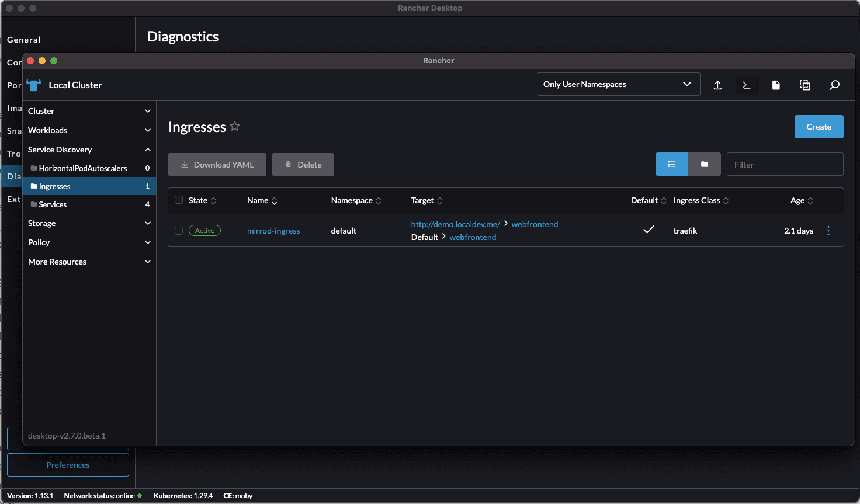The width and height of the screenshot is (860, 504).
Task: Click the Kubernetes: 1.29.4 status entry
Action: coord(183,496)
